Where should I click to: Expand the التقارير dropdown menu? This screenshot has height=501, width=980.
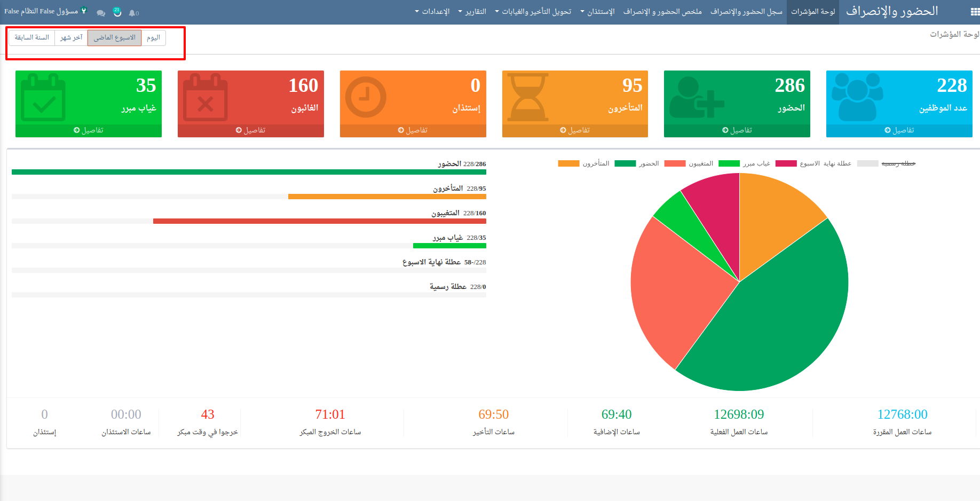coord(472,12)
